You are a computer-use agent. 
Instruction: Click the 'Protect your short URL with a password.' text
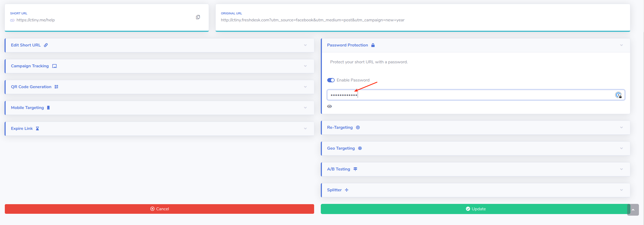click(369, 62)
